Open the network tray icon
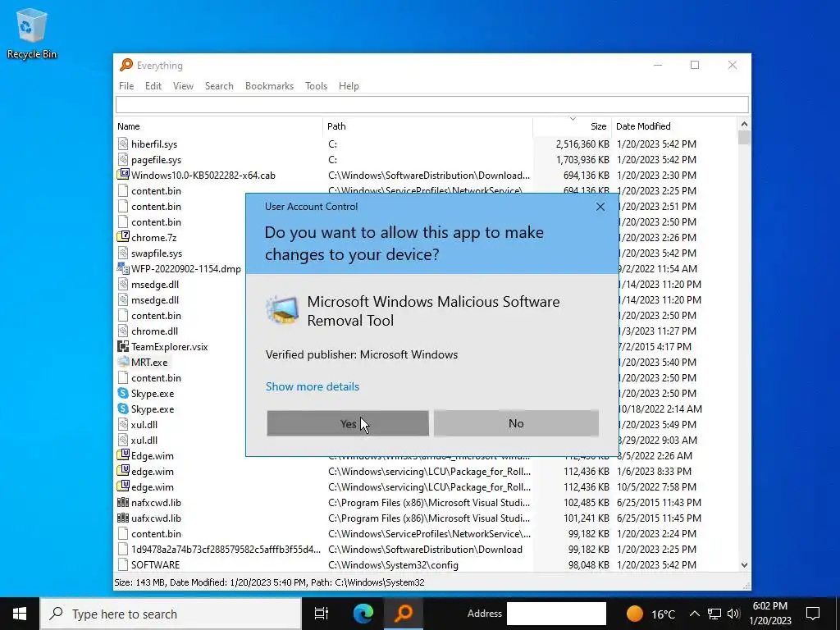The height and width of the screenshot is (630, 840). (714, 614)
